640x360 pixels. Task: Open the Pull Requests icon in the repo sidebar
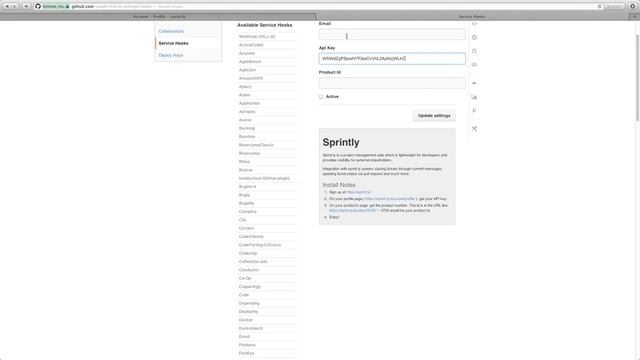pyautogui.click(x=474, y=51)
